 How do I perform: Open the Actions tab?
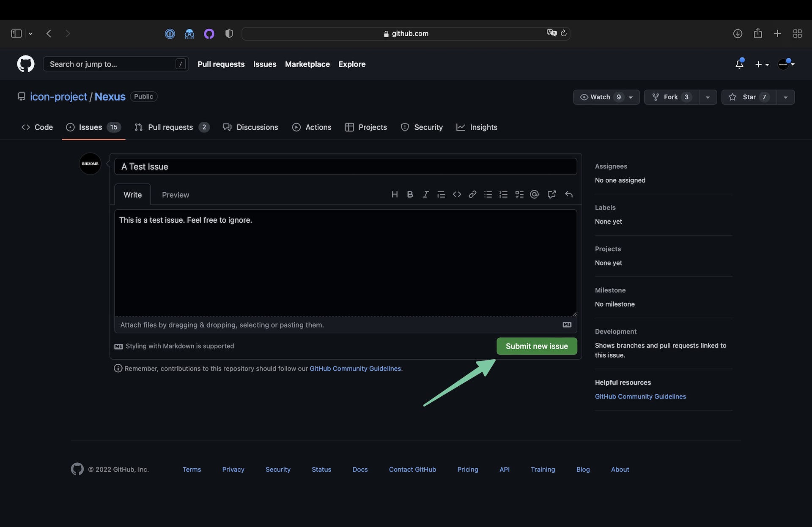tap(312, 127)
